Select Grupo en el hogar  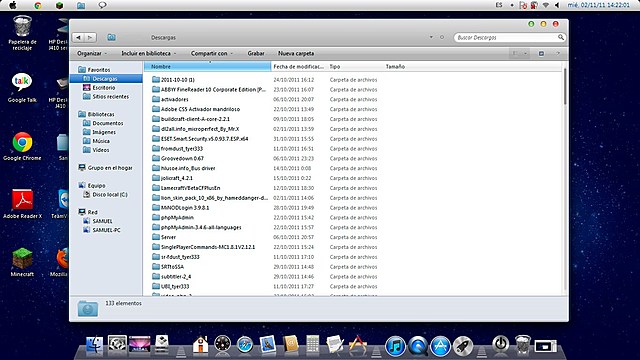click(x=109, y=168)
